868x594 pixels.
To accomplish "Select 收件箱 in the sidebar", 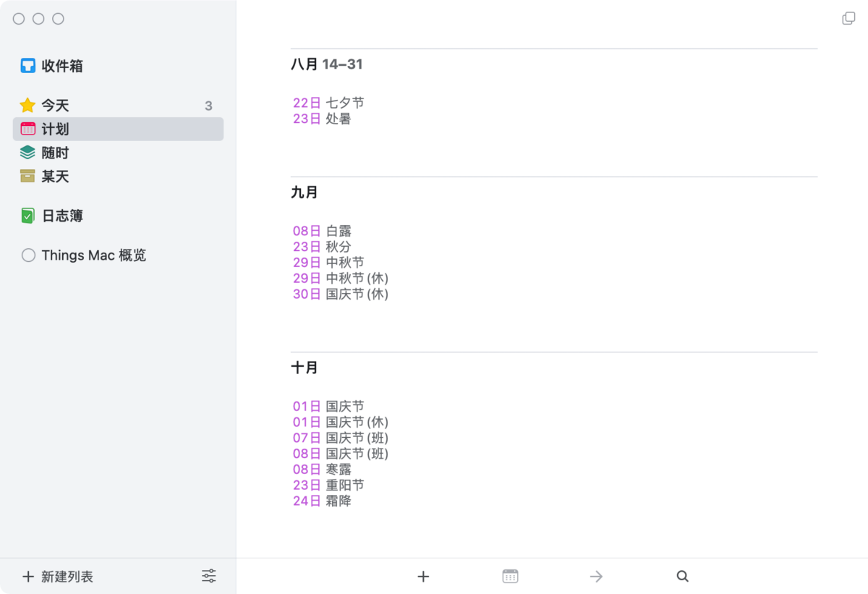I will (x=118, y=66).
